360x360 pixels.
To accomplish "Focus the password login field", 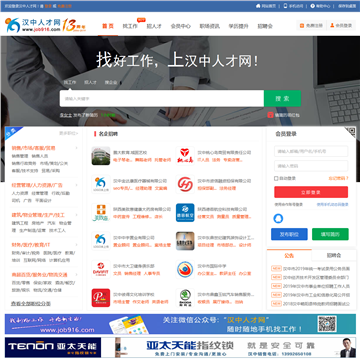I will [311, 166].
